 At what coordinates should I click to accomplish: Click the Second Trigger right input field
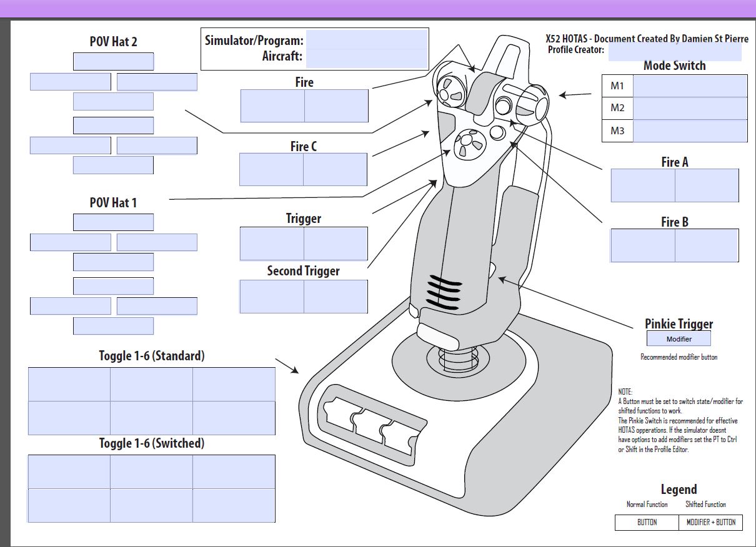pyautogui.click(x=336, y=296)
